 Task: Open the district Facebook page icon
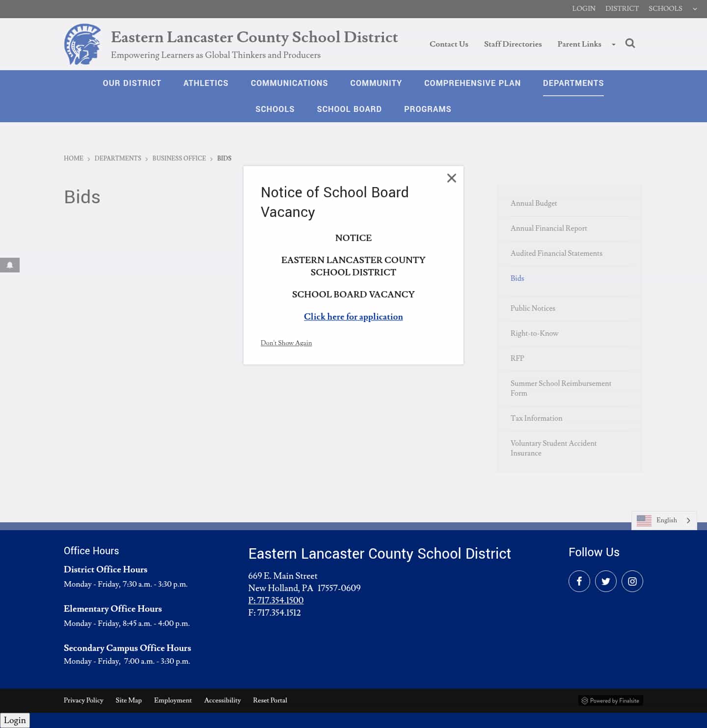(579, 581)
